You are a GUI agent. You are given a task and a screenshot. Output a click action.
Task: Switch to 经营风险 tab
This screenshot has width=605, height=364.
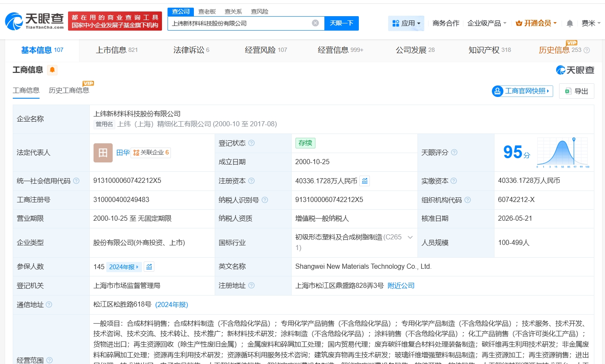(266, 50)
